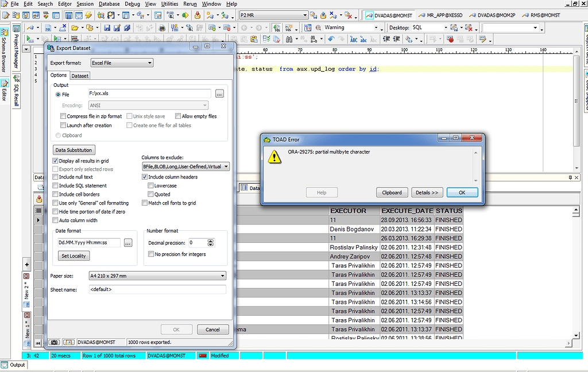Switch to the Dataset tab
The image size is (588, 372).
coord(80,75)
